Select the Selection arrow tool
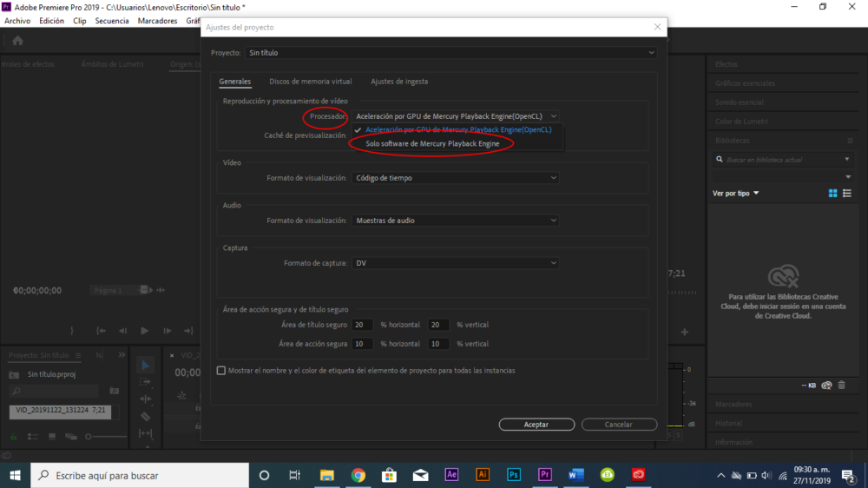 tap(146, 366)
